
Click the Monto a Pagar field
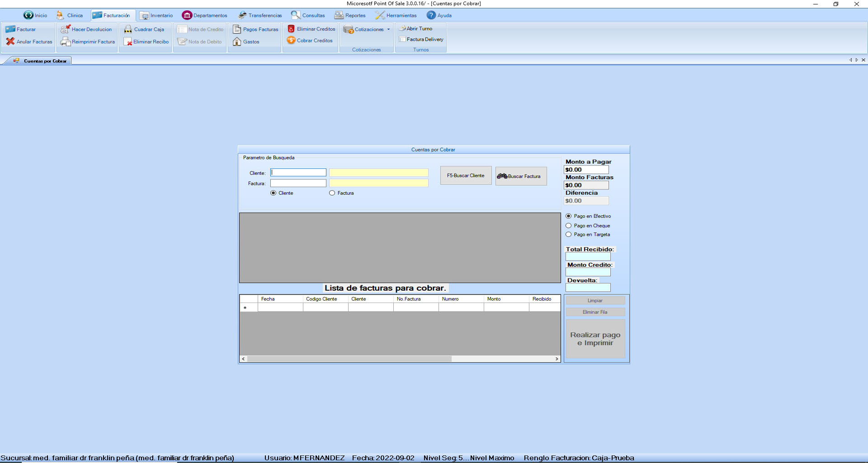(586, 170)
